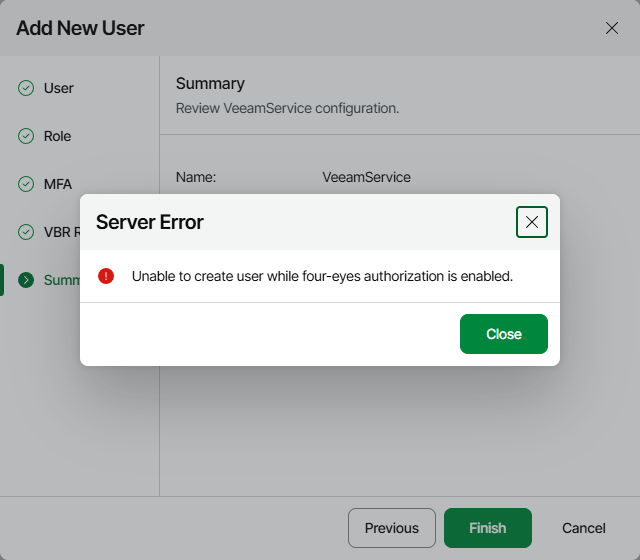Viewport: 640px width, 560px height.
Task: Go to the MFA wizard step
Action: click(58, 184)
